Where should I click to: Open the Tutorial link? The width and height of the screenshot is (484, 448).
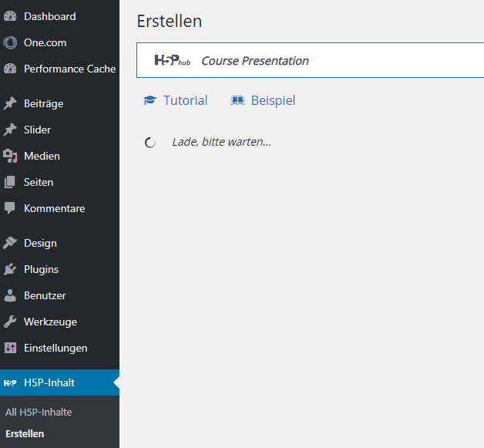[x=176, y=100]
